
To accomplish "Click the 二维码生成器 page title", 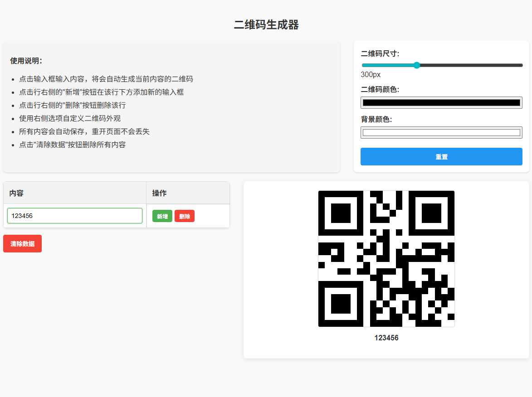I will click(x=266, y=25).
